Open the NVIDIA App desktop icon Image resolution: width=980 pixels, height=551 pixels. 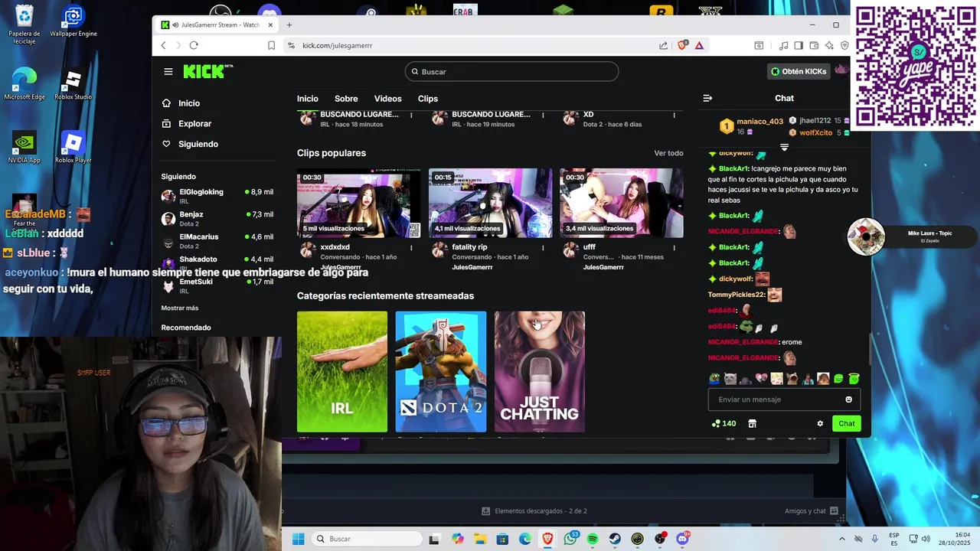point(24,148)
